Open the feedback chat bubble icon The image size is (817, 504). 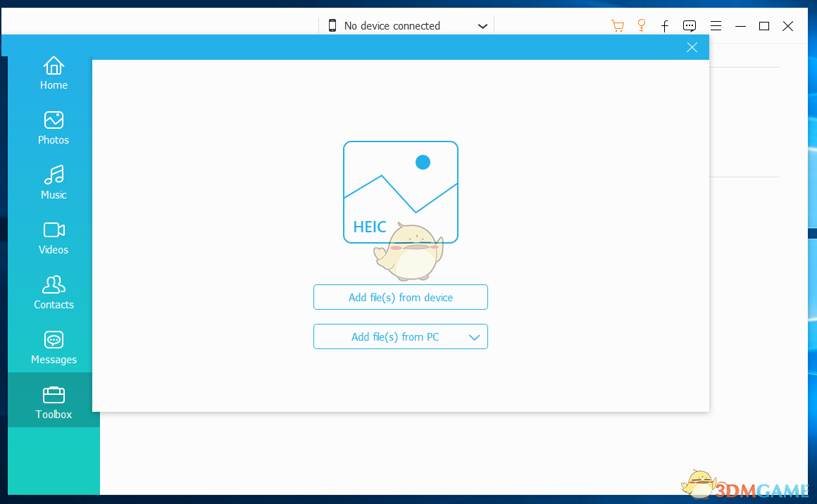(x=690, y=26)
